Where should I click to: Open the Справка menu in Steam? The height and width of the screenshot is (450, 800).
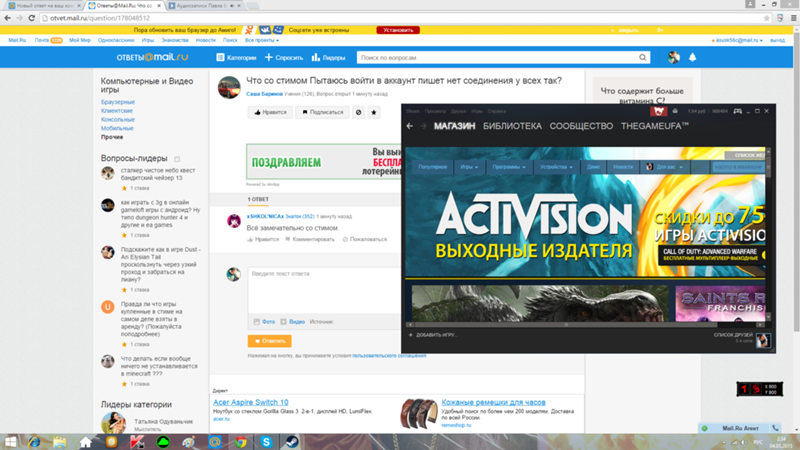[496, 111]
